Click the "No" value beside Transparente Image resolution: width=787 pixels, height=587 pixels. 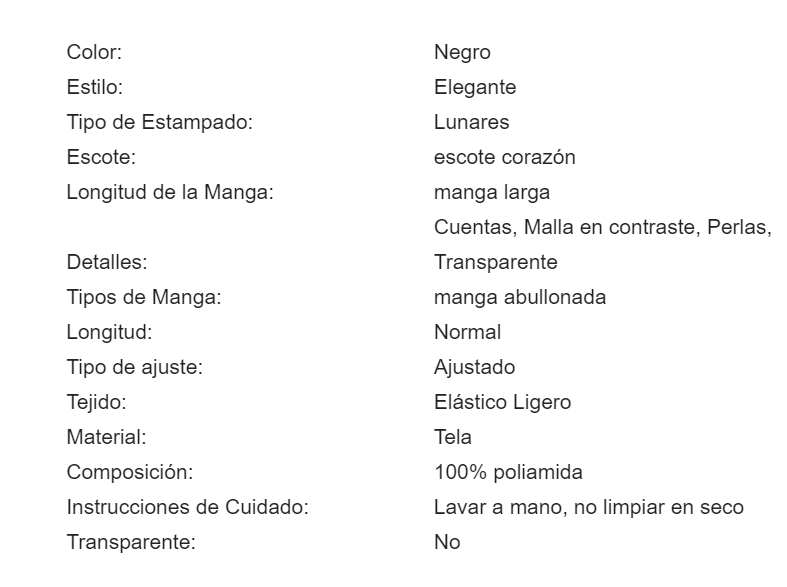(x=447, y=543)
